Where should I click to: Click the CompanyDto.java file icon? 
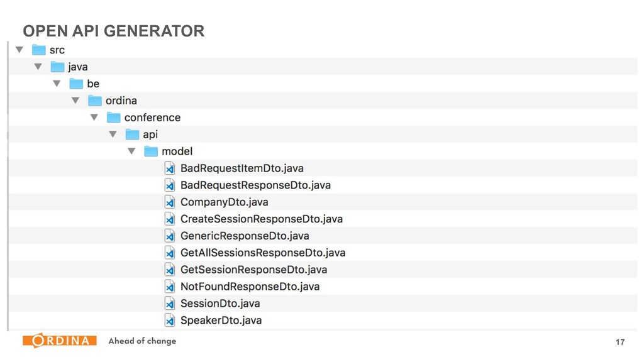[170, 202]
